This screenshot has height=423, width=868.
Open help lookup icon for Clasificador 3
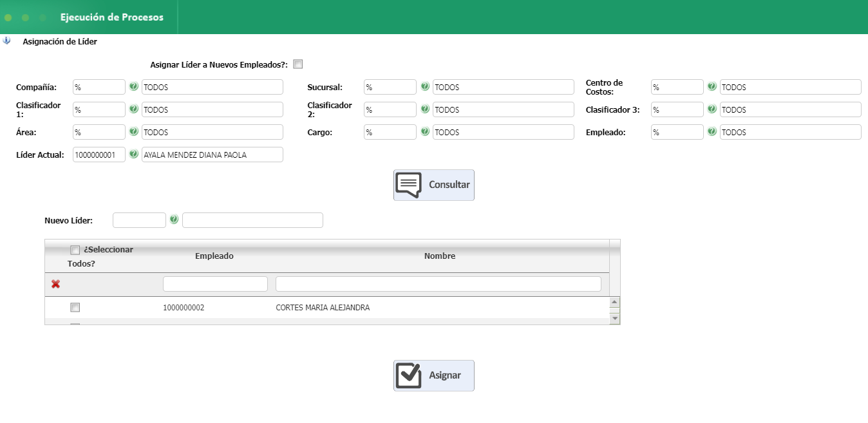tap(712, 109)
